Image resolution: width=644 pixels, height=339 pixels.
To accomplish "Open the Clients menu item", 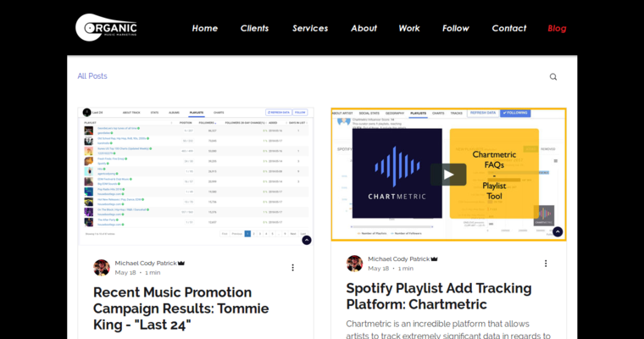I will [x=254, y=28].
